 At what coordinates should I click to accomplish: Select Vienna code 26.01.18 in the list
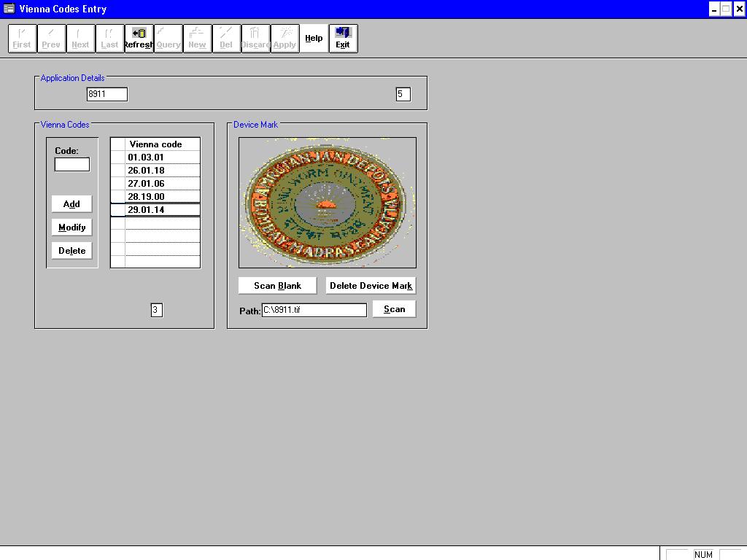(155, 170)
